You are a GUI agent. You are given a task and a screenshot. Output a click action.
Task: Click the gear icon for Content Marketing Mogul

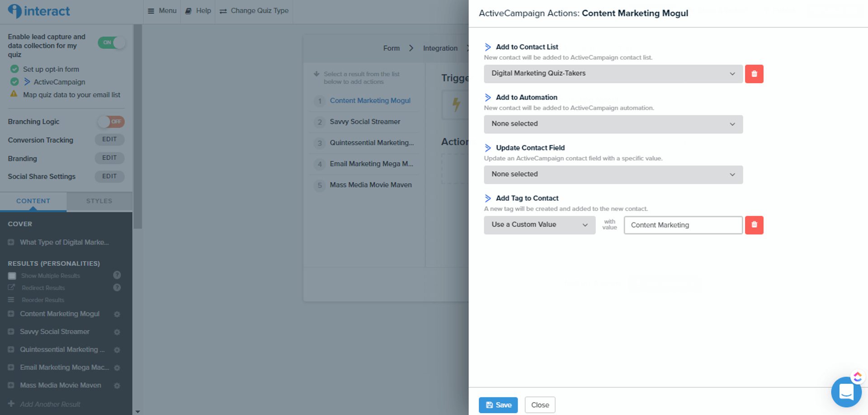click(117, 314)
